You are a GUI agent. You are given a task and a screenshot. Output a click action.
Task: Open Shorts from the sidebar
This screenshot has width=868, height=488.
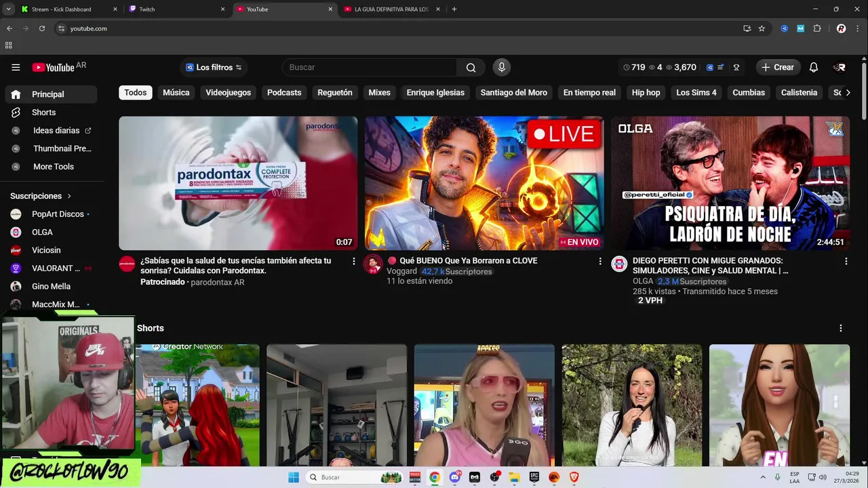(x=51, y=113)
